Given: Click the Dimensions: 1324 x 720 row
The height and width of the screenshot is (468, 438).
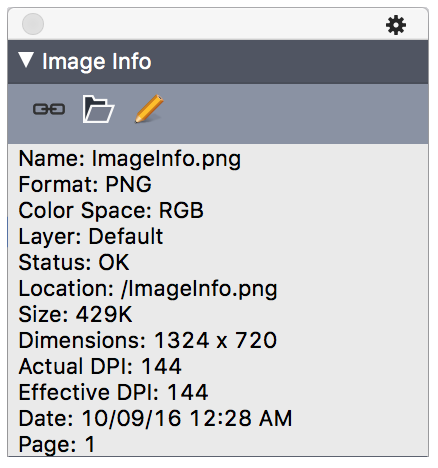Looking at the screenshot, I should (148, 340).
